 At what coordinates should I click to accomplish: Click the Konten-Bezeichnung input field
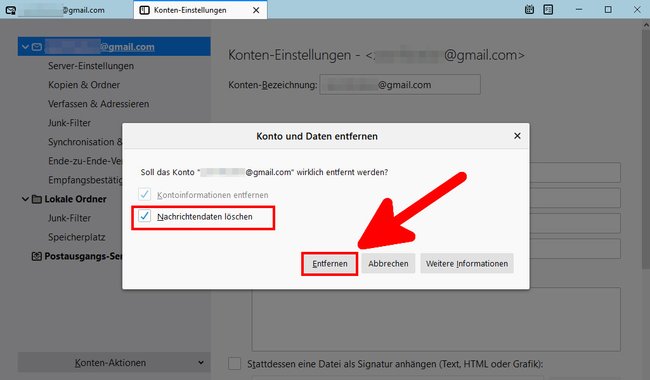click(400, 85)
